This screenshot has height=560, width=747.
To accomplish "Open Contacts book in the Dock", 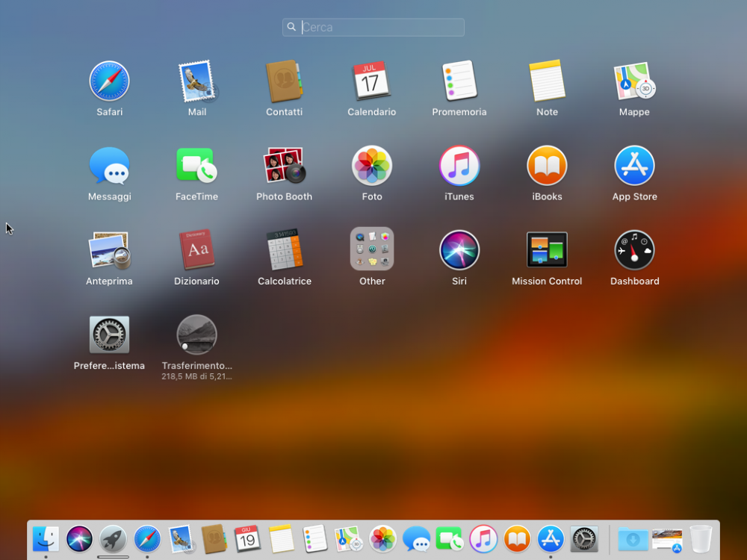I will 214,539.
